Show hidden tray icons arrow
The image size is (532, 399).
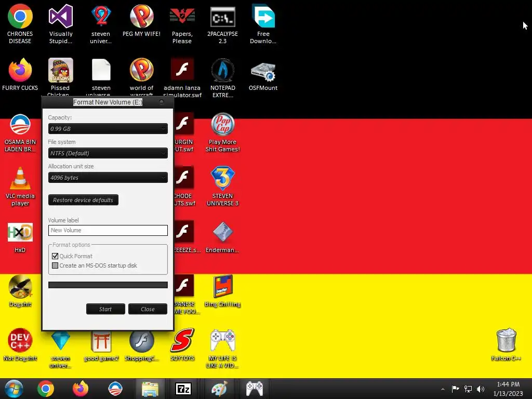point(443,389)
